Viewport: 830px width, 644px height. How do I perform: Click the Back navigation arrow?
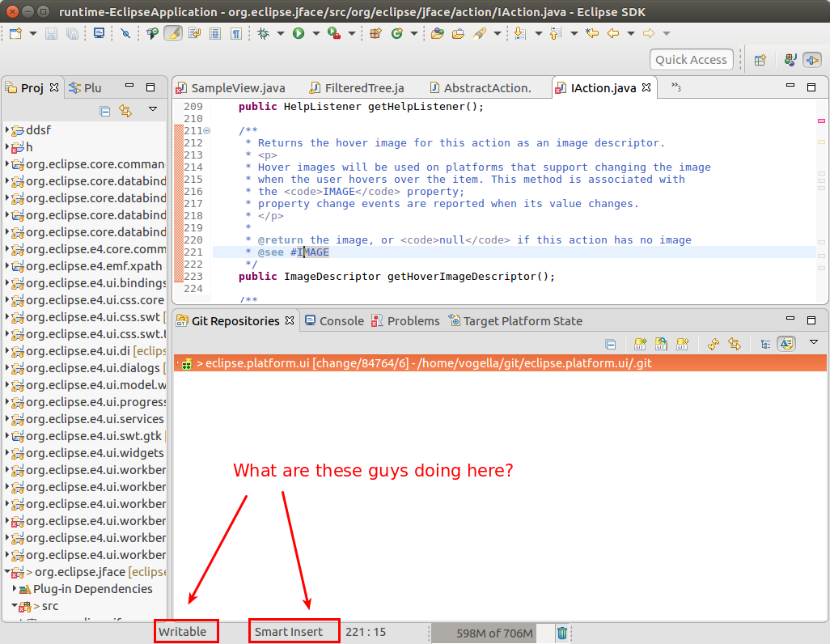pyautogui.click(x=613, y=33)
